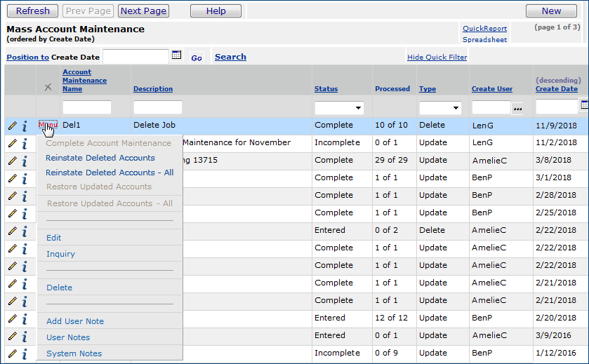Click the Next Page button

(143, 11)
